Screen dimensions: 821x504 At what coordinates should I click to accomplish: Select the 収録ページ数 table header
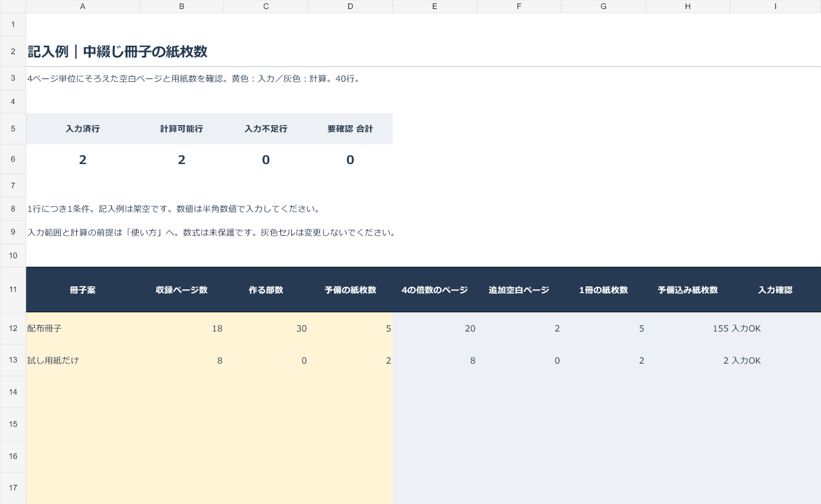pyautogui.click(x=182, y=290)
